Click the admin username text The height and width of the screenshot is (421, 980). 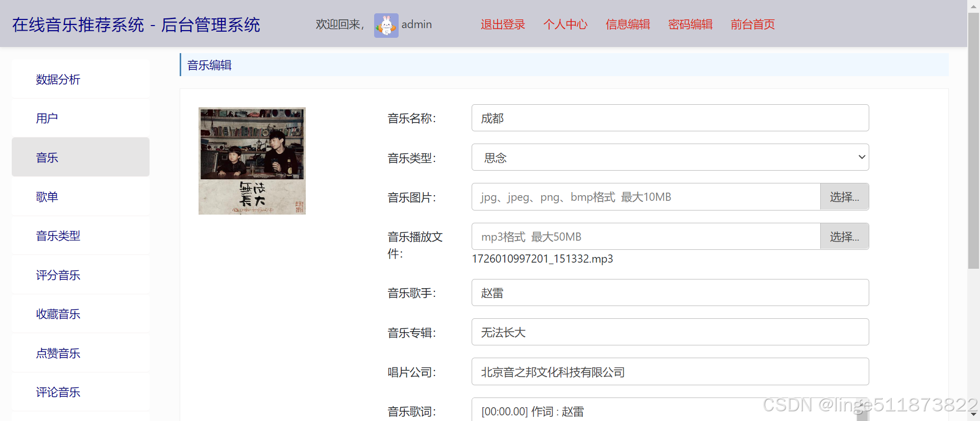coord(416,25)
